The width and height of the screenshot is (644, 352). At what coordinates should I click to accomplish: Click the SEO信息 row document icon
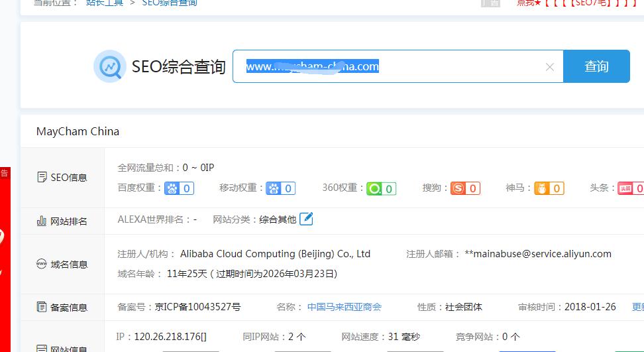pyautogui.click(x=42, y=178)
